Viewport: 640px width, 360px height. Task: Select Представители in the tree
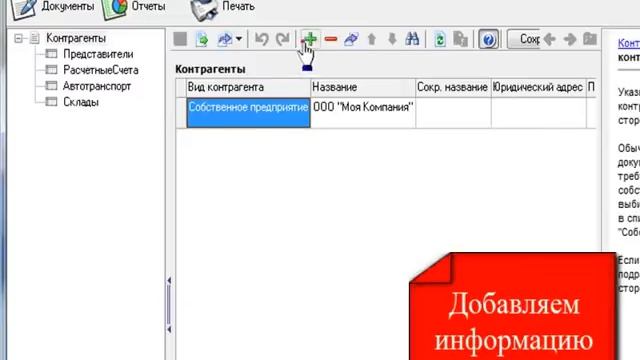98,54
